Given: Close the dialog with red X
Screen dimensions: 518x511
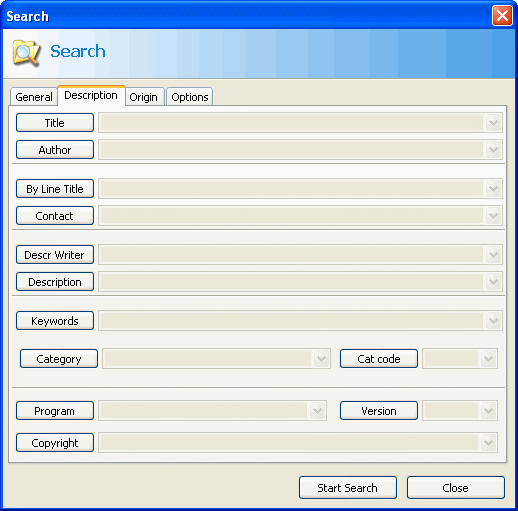Looking at the screenshot, I should click(502, 16).
